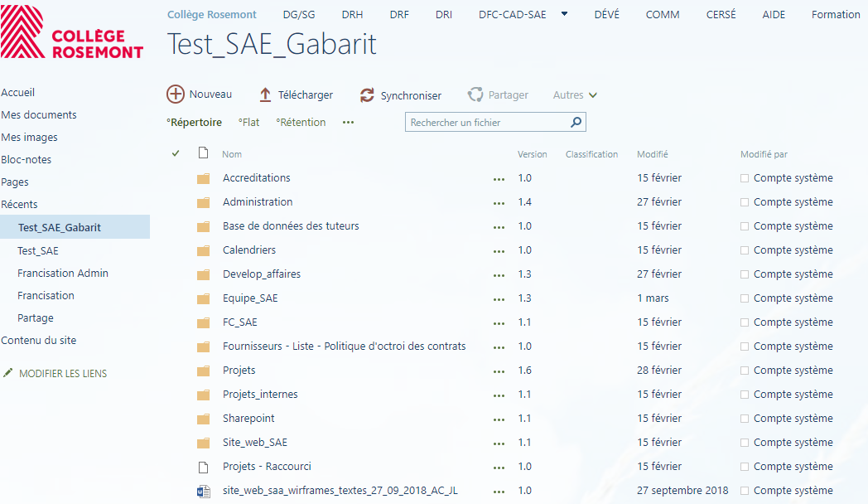
Task: Open the dropdown arrow after DFC-CAD-SAE
Action: (x=565, y=14)
